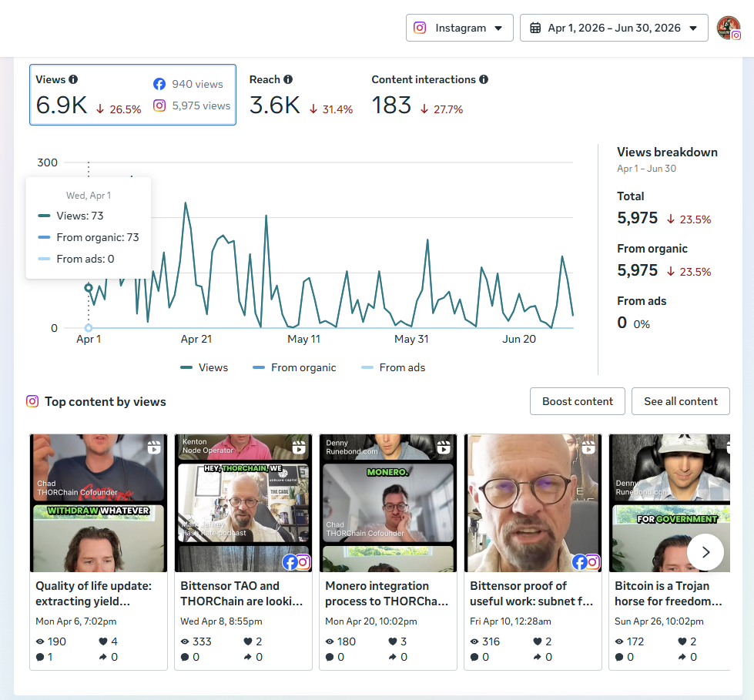Click 'Views: 73' in chart tooltip

click(80, 216)
